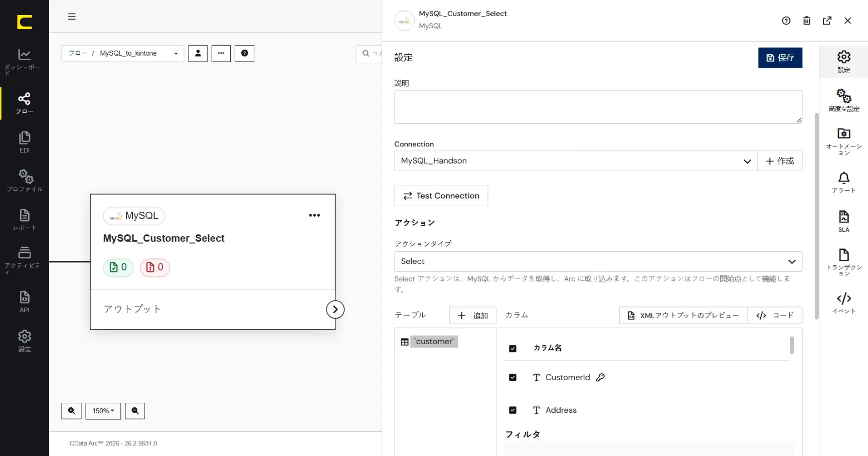Select the `customer` table in table list
The image size is (868, 456).
pos(434,342)
